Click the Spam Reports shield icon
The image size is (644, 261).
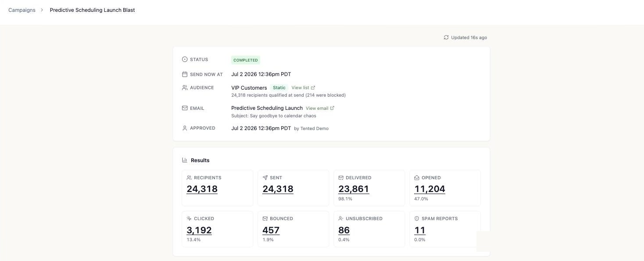(417, 218)
